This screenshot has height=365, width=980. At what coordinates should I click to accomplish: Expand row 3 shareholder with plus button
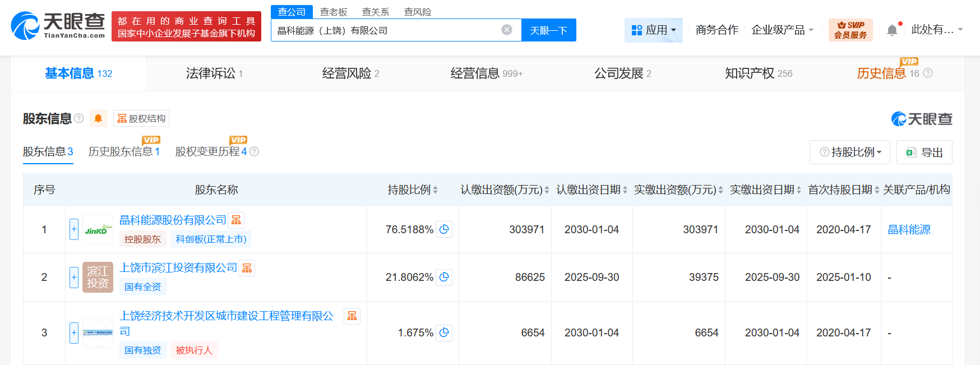click(74, 332)
